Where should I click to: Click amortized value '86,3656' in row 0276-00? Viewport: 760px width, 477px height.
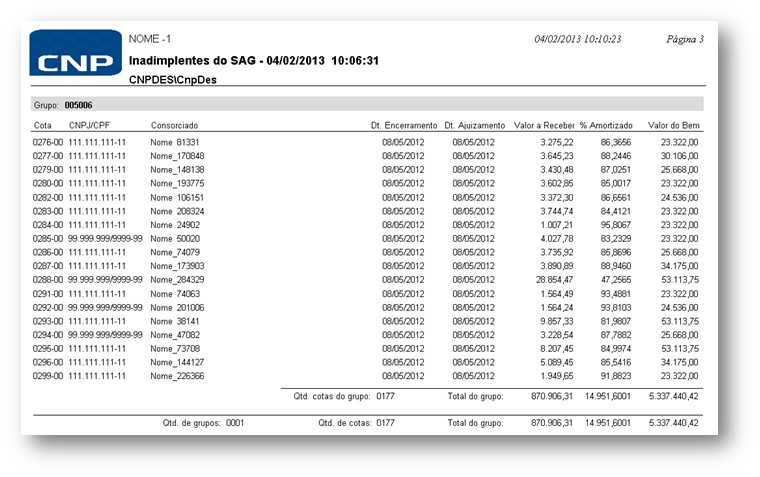616,143
